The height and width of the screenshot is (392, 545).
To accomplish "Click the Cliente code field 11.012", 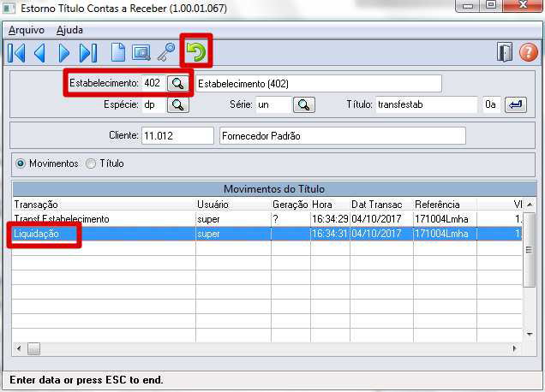I will click(177, 136).
